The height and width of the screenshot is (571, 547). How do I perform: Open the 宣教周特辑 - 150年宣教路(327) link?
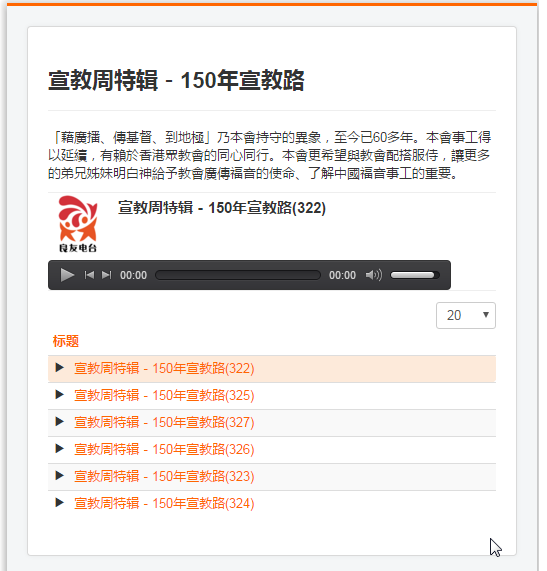click(x=164, y=422)
